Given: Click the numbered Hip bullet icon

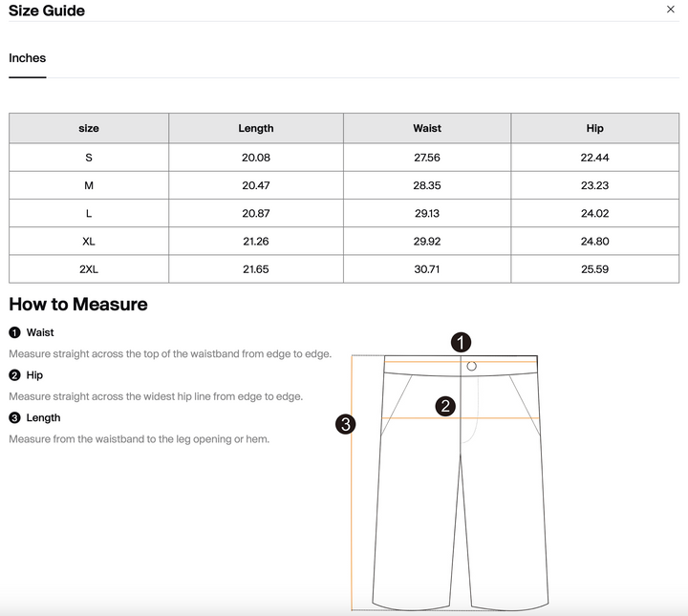Looking at the screenshot, I should point(14,375).
